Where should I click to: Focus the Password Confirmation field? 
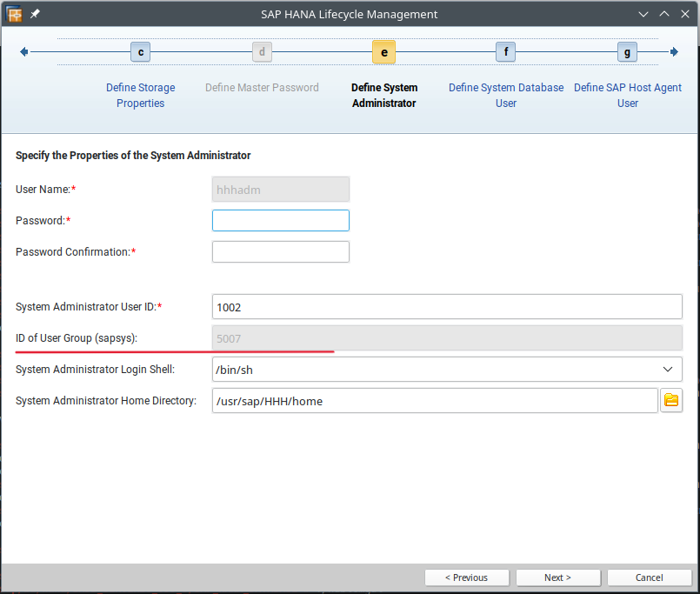281,252
